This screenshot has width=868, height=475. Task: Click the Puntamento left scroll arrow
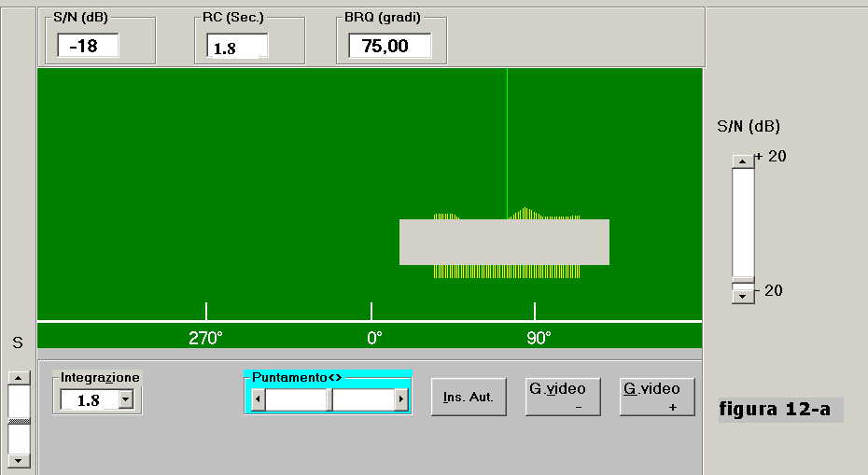tap(258, 399)
